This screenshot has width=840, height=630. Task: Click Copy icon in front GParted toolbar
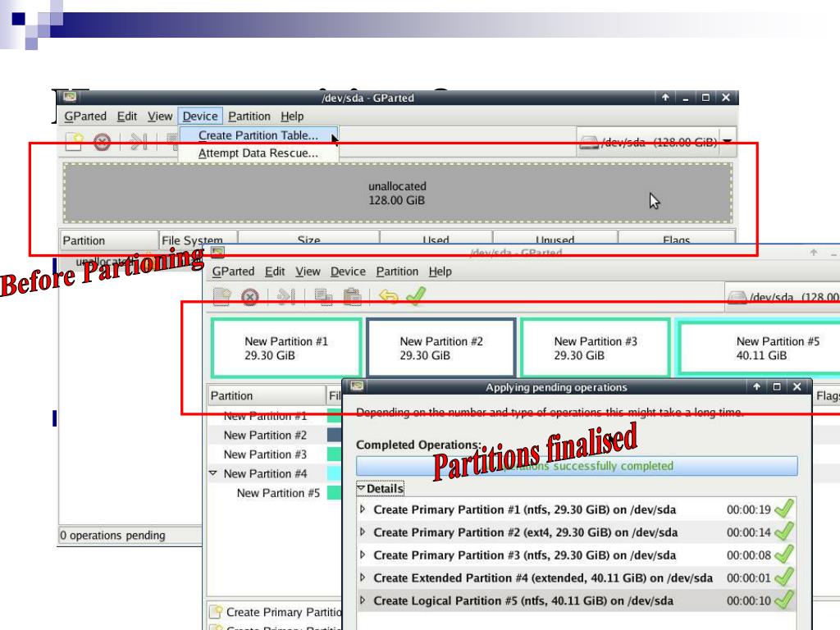[323, 296]
